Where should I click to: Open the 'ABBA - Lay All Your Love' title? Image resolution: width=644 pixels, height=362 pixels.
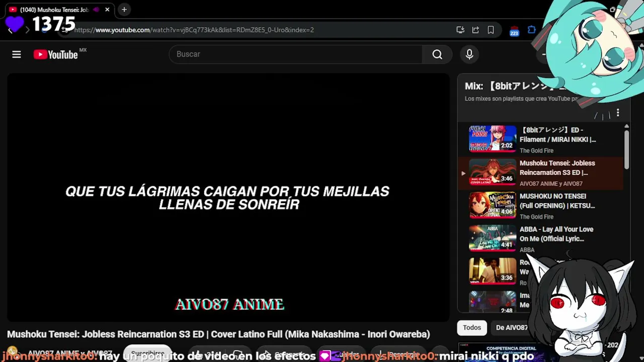click(x=556, y=234)
